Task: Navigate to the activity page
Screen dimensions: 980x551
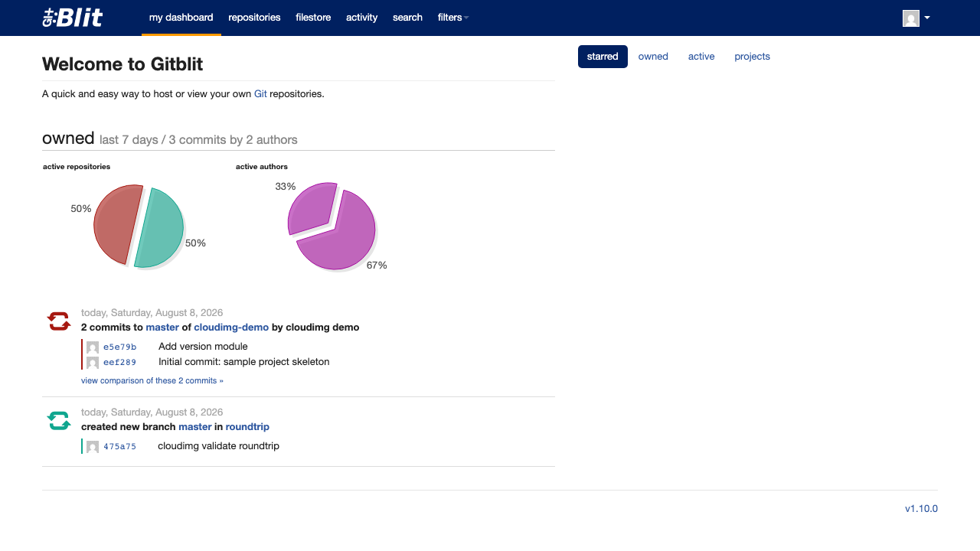Action: pos(361,18)
